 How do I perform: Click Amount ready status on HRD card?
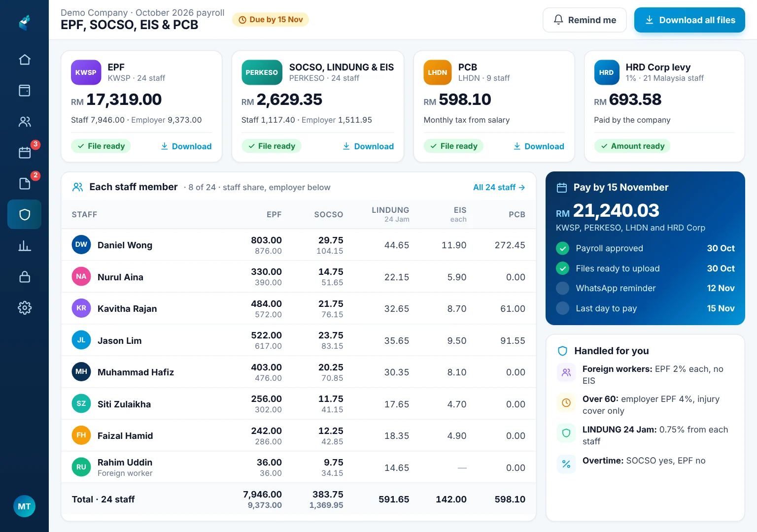point(632,146)
